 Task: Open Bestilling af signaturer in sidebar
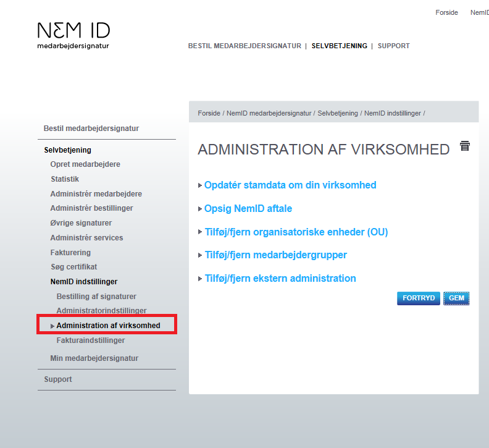coord(96,296)
